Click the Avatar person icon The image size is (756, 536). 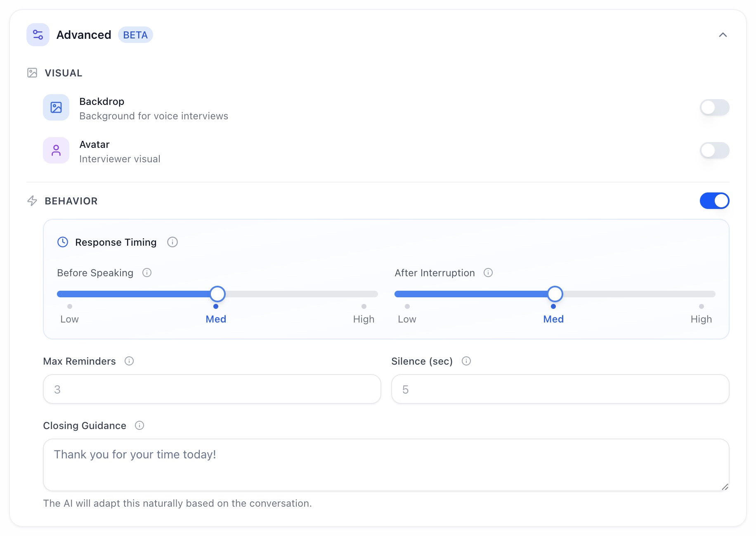56,150
